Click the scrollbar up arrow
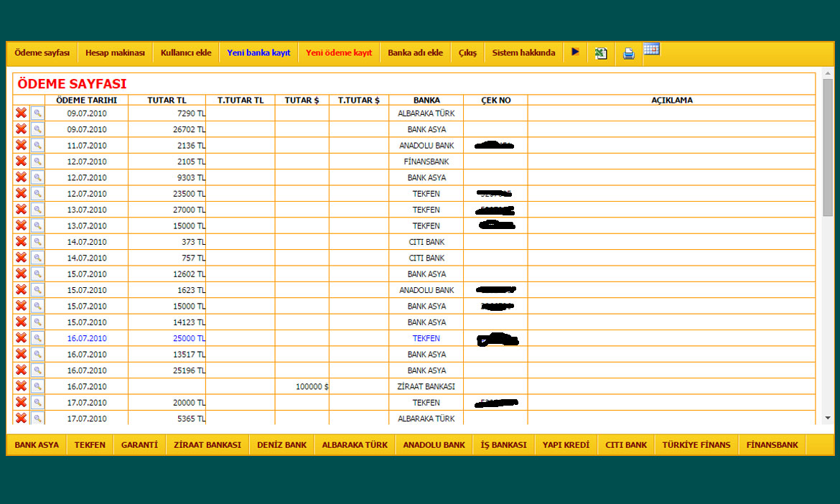 click(828, 73)
